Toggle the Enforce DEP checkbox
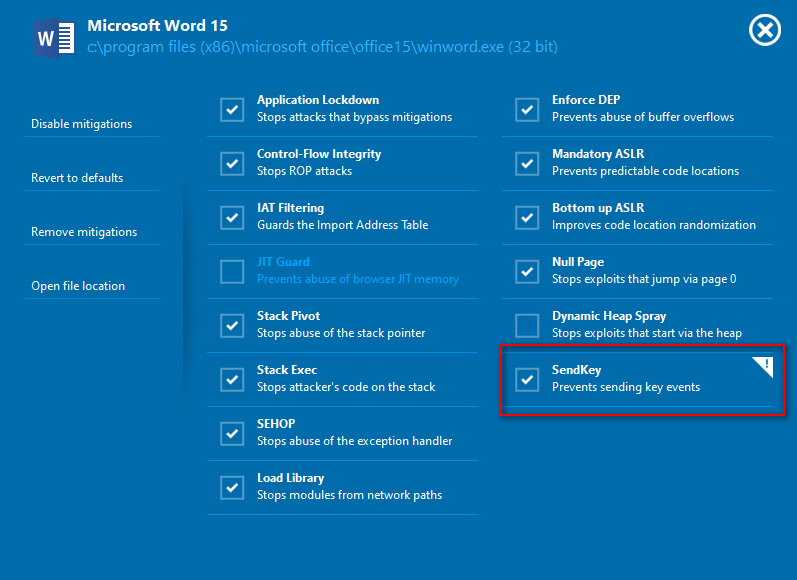Screen dimensions: 797x580 (x=527, y=110)
